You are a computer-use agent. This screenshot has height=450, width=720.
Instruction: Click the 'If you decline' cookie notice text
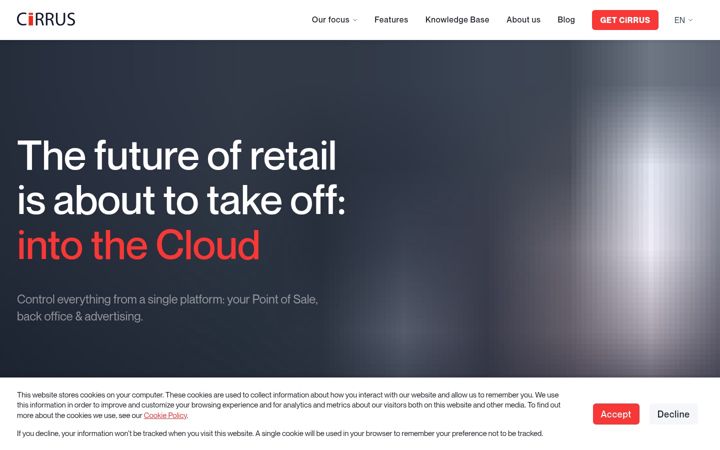pyautogui.click(x=280, y=433)
